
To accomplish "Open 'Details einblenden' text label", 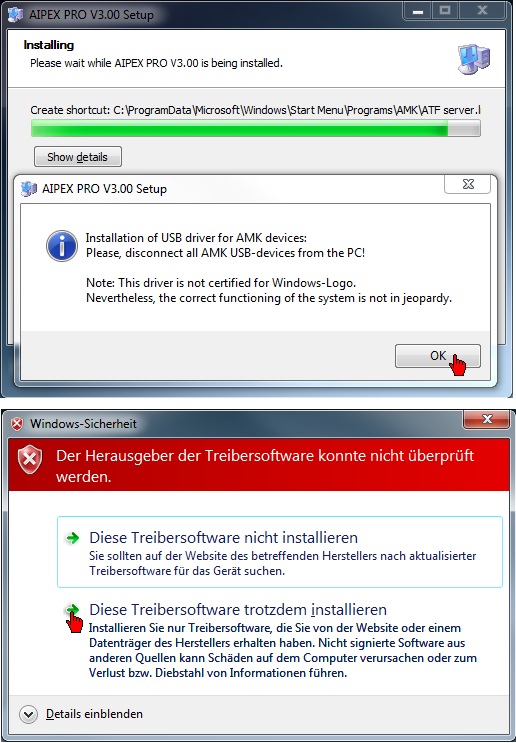I will [94, 714].
